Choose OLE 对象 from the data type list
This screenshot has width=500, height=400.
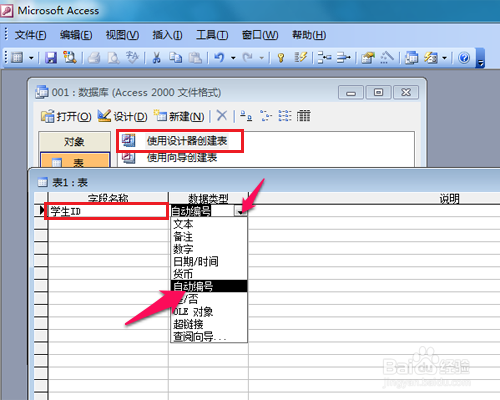tap(209, 312)
